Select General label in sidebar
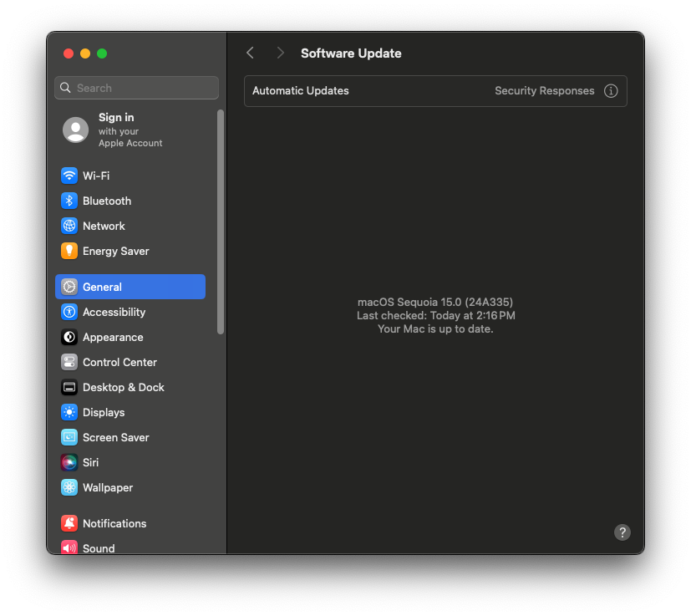This screenshot has height=616, width=691. pos(102,287)
